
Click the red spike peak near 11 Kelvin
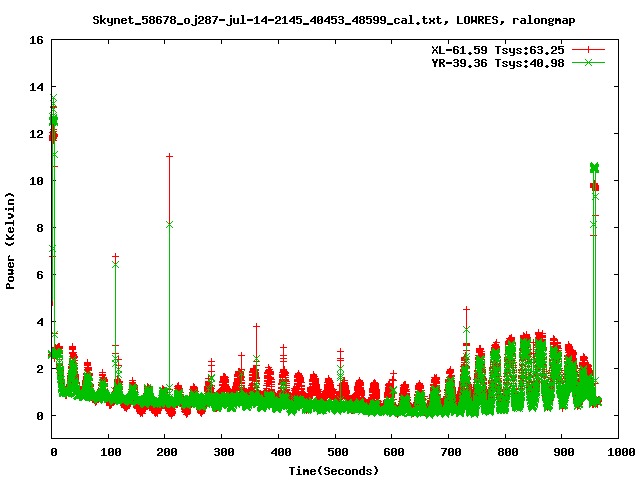click(169, 156)
